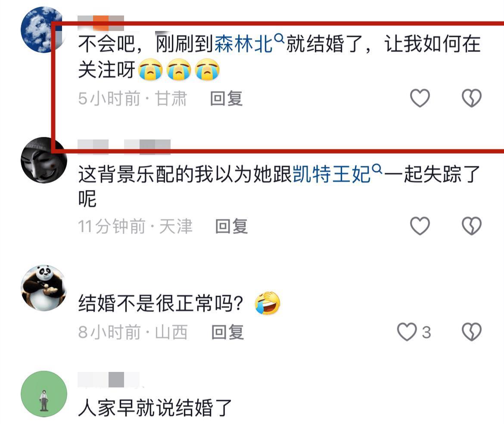Dislike the Shanxi comment with broken heart
The width and height of the screenshot is (504, 424).
pos(472,331)
